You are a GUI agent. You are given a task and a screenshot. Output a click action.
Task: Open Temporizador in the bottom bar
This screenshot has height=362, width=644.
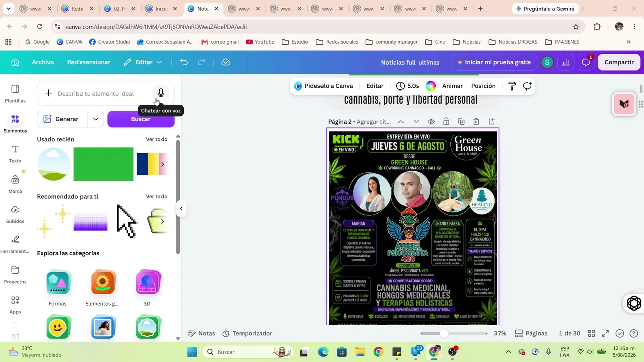coord(247,333)
